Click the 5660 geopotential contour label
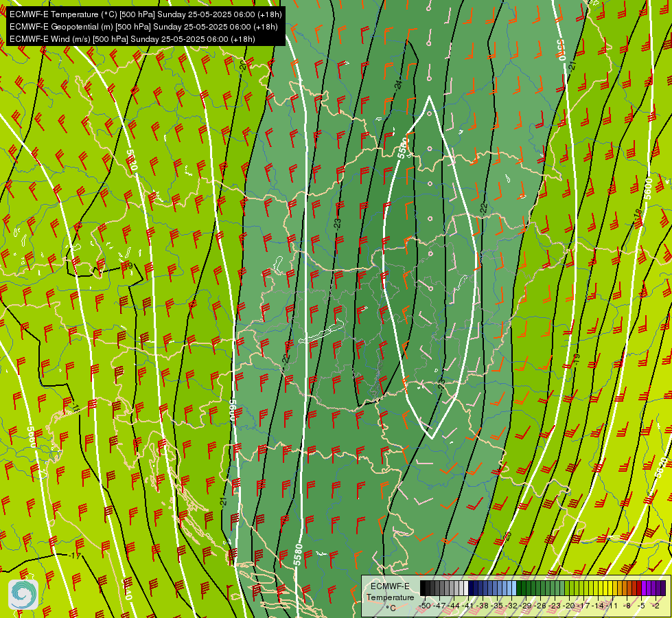 point(31,437)
